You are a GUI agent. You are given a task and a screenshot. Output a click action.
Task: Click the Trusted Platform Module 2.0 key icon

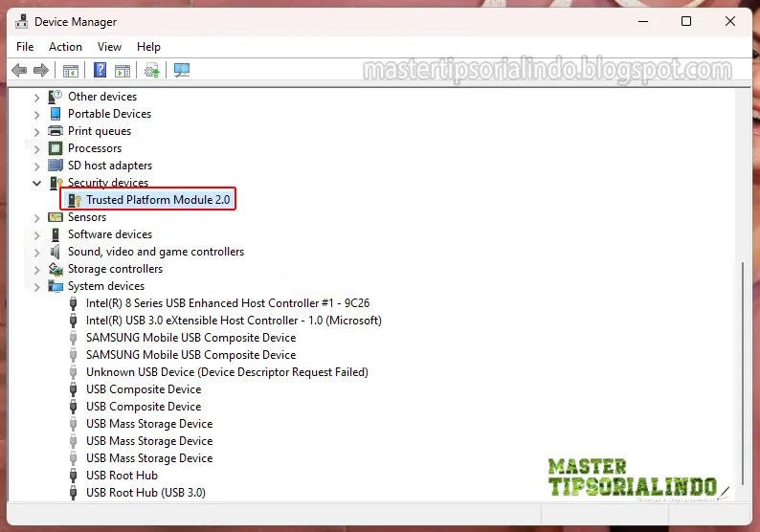click(74, 200)
